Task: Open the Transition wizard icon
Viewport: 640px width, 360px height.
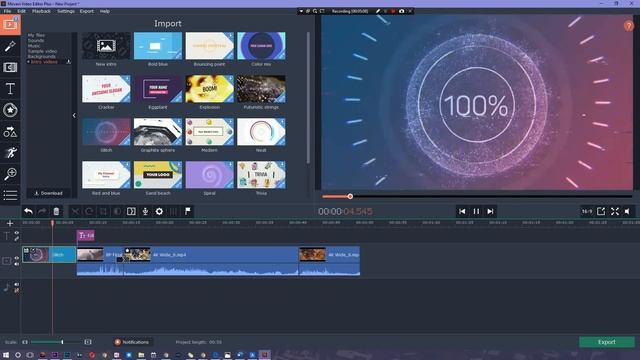Action: tap(131, 211)
